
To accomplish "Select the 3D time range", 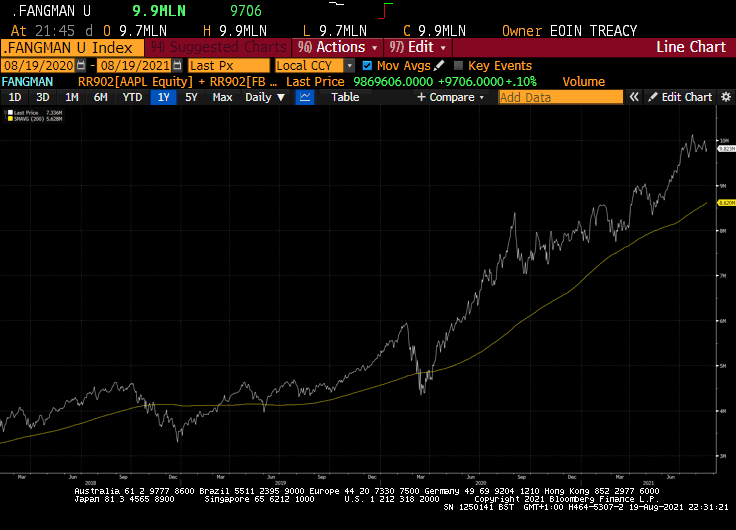I will (43, 97).
